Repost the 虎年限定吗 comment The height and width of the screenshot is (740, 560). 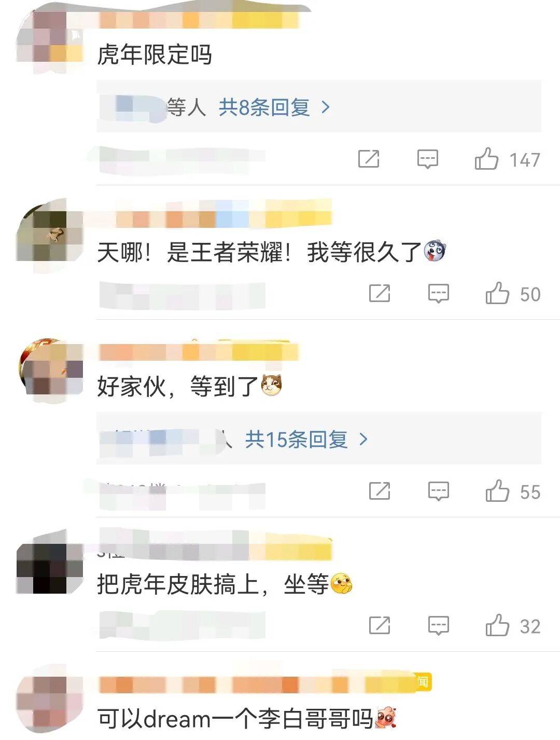(x=369, y=159)
